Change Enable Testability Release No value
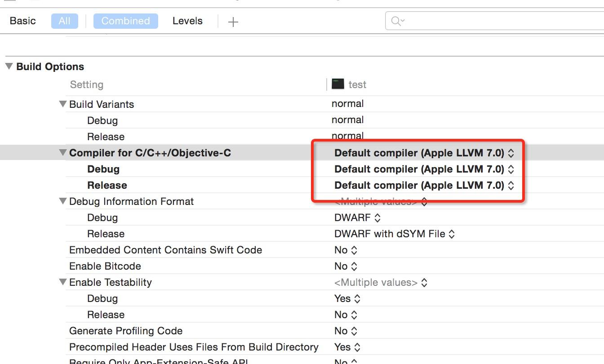The width and height of the screenshot is (604, 364). pyautogui.click(x=346, y=315)
